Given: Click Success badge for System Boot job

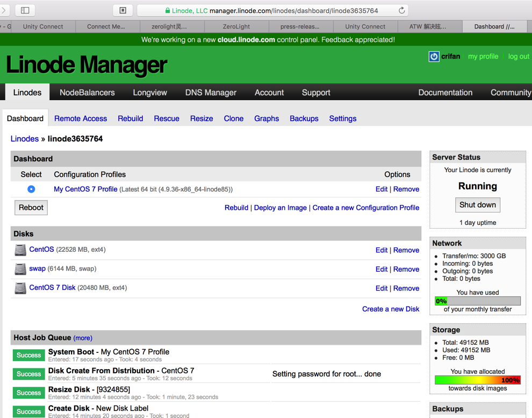Looking at the screenshot, I should pyautogui.click(x=29, y=355).
